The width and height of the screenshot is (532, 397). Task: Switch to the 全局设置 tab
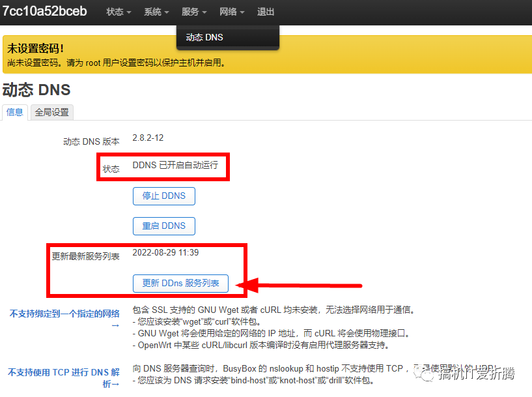(51, 112)
